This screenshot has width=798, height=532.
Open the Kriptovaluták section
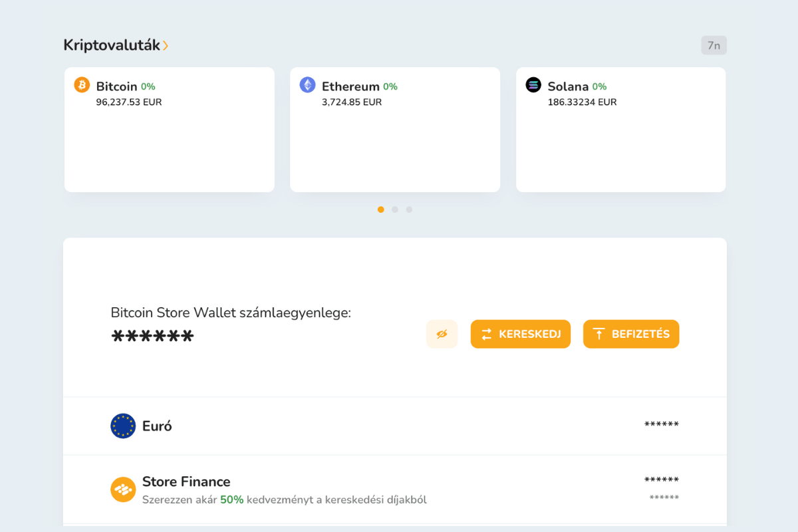click(x=113, y=45)
